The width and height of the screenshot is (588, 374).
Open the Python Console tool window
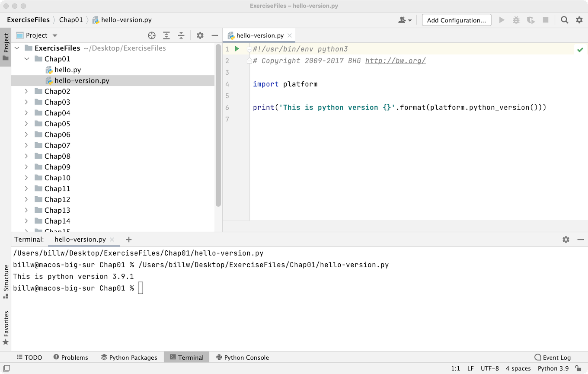[x=243, y=357]
